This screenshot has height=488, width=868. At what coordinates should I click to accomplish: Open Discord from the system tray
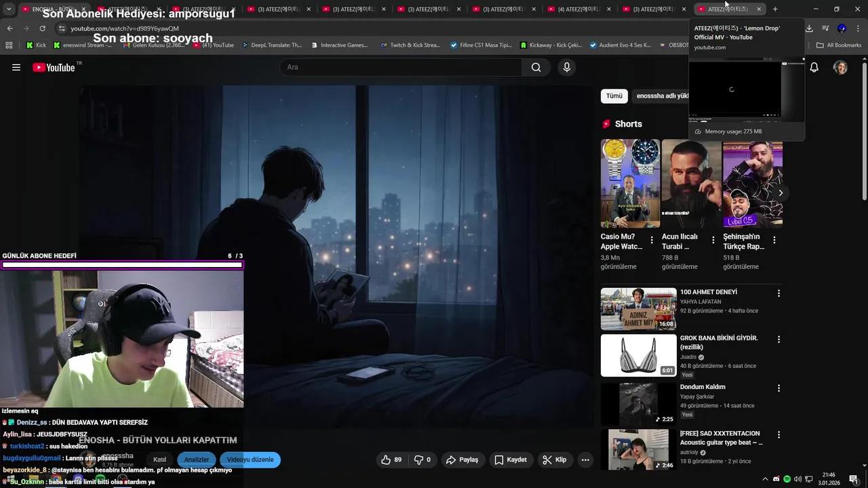click(776, 479)
